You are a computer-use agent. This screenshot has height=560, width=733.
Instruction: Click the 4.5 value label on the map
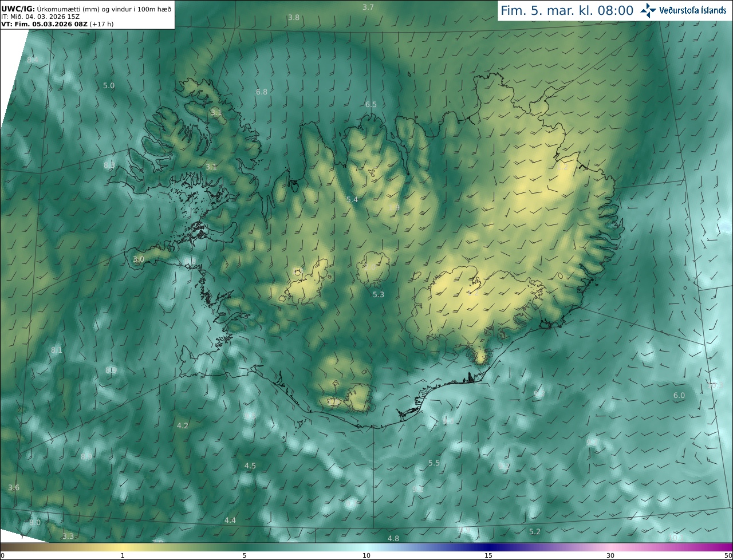point(250,466)
